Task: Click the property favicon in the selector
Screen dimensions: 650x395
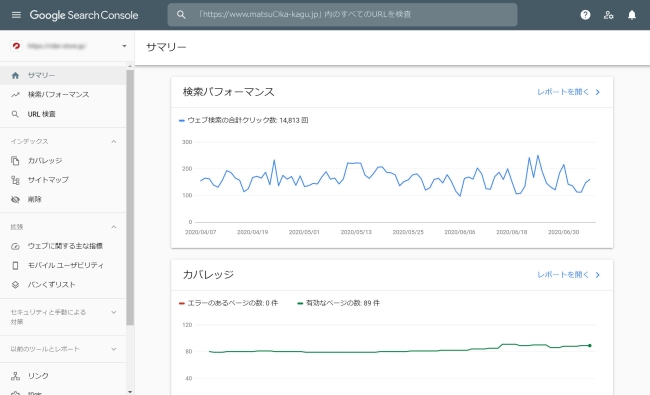Action: click(16, 46)
